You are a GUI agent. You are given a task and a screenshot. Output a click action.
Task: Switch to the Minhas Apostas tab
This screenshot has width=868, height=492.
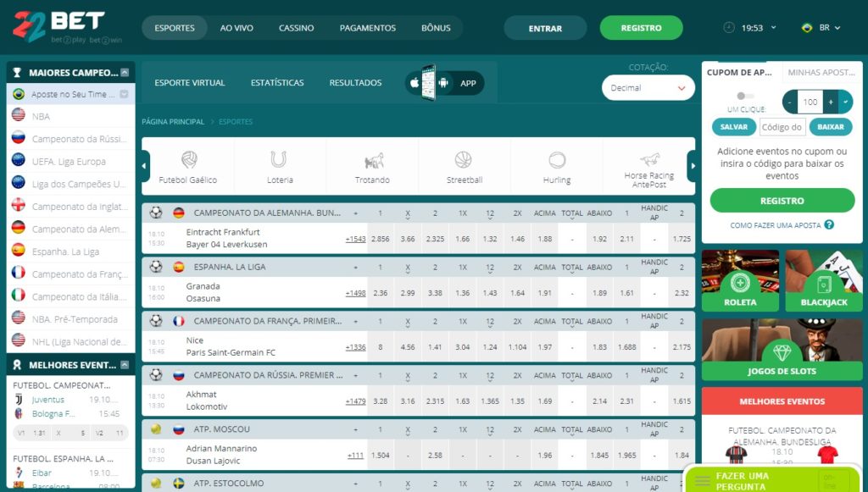click(821, 73)
